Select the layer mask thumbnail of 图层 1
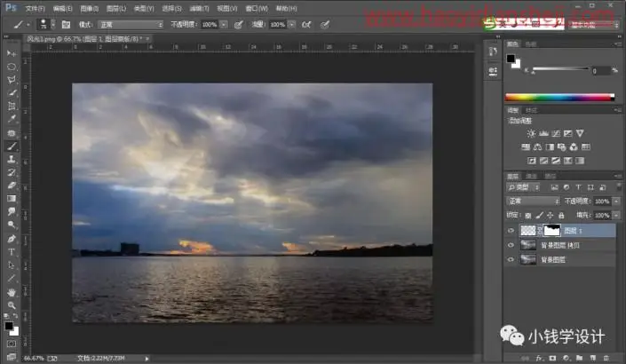The image size is (626, 364). click(x=552, y=230)
